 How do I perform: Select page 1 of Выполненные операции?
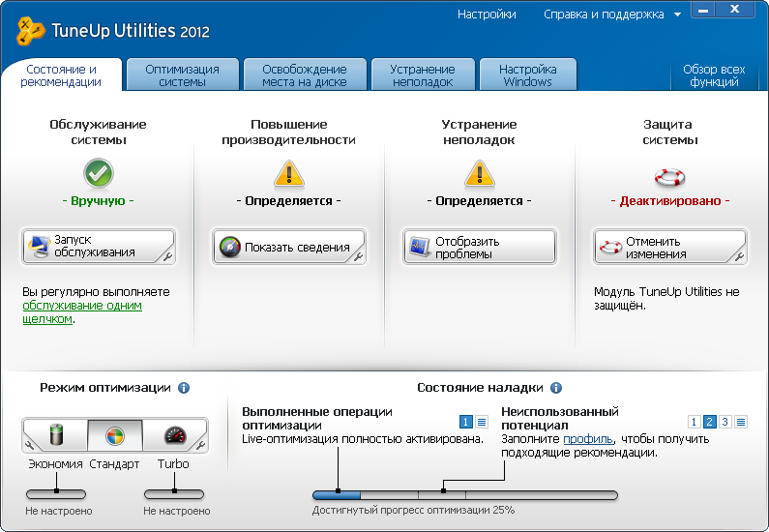466,422
